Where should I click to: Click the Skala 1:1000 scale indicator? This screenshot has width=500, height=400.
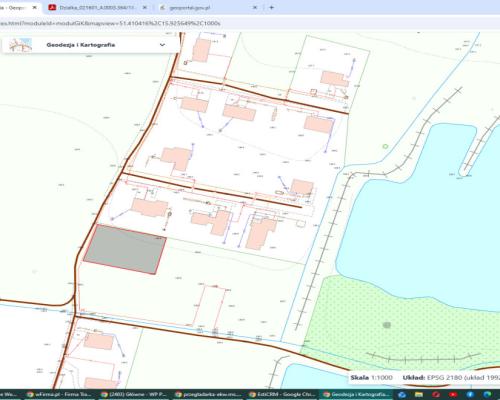click(371, 378)
